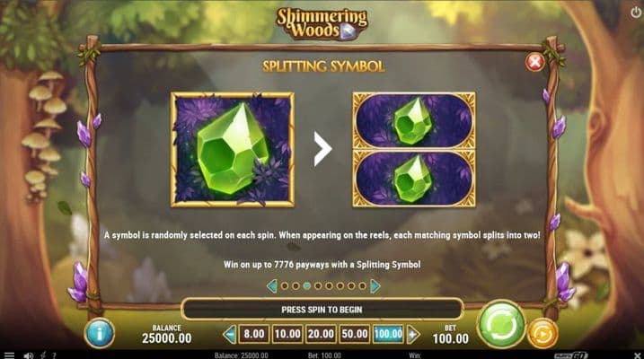The width and height of the screenshot is (644, 359).
Task: Open the blue info paytable button
Action: tap(100, 333)
